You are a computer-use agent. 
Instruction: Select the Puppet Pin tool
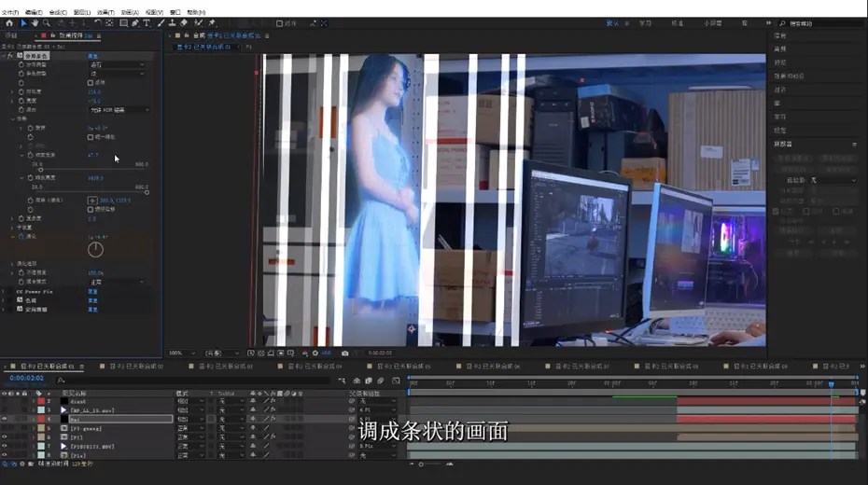tap(212, 23)
